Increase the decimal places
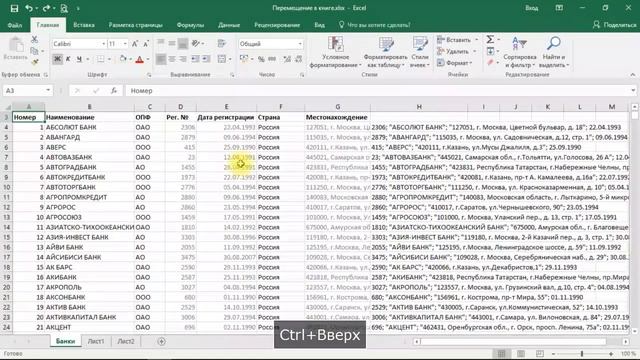The height and width of the screenshot is (360, 640). 287,60
